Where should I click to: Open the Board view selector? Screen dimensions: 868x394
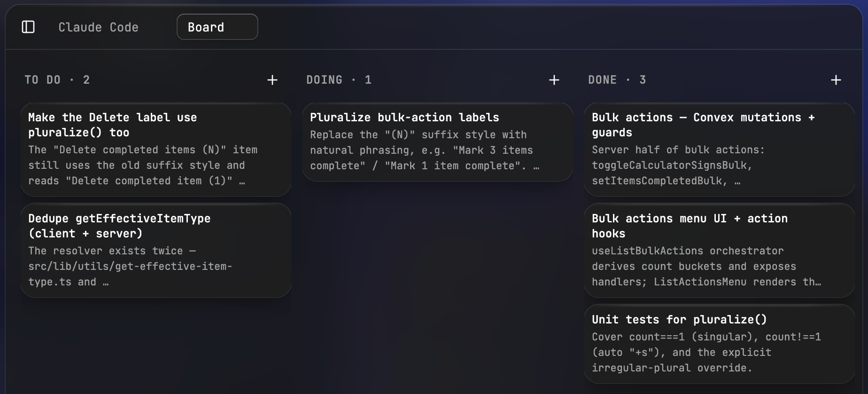pyautogui.click(x=217, y=27)
